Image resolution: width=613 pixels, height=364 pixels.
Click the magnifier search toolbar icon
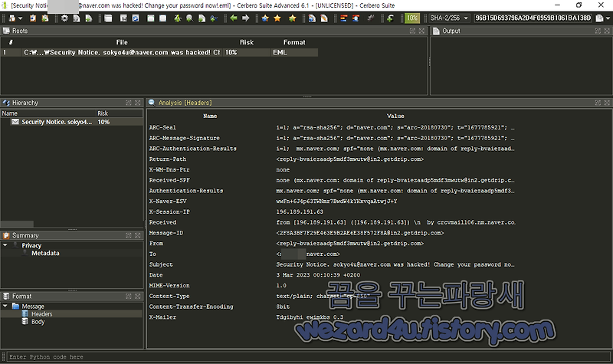tap(189, 18)
